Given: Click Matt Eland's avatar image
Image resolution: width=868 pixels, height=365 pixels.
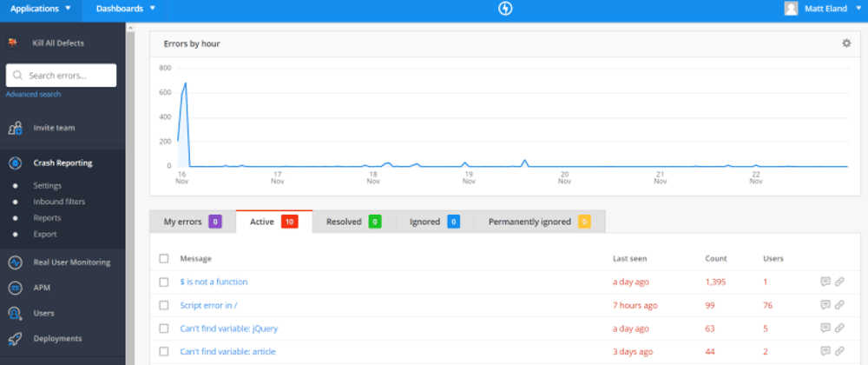Looking at the screenshot, I should pyautogui.click(x=791, y=9).
